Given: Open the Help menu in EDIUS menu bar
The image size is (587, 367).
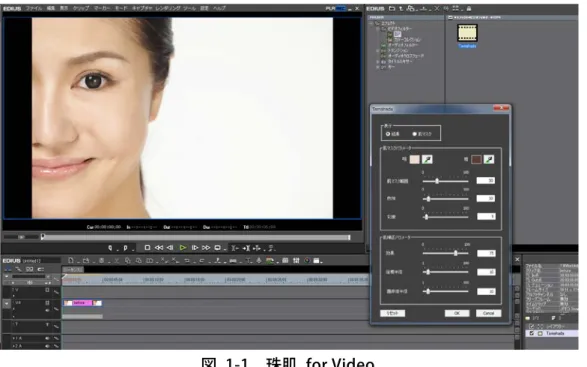Looking at the screenshot, I should [x=219, y=8].
